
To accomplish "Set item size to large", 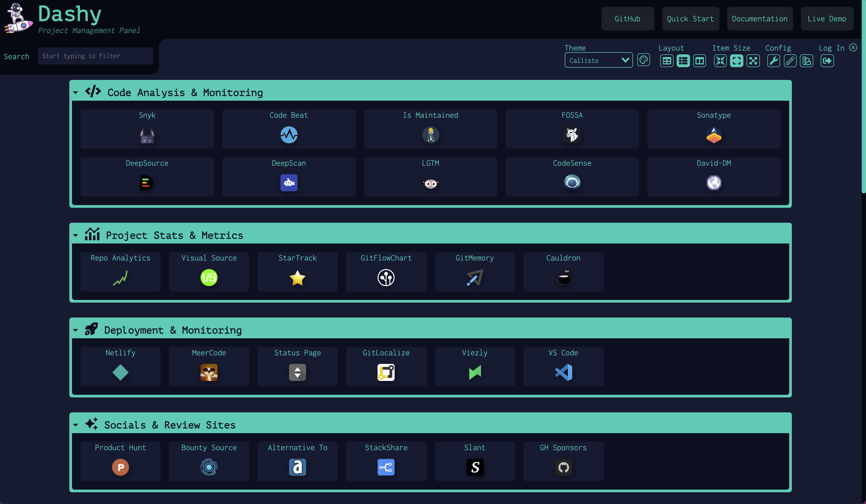I will click(753, 61).
